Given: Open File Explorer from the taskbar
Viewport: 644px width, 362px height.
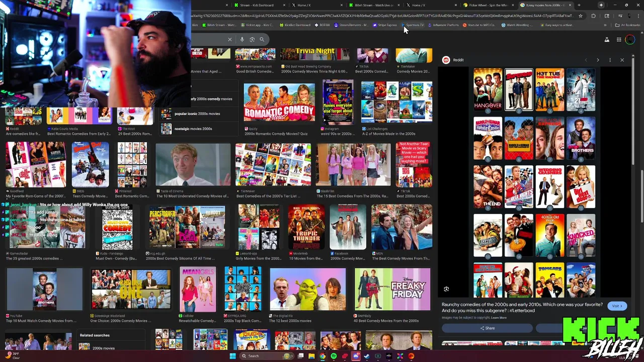Looking at the screenshot, I should coord(311,356).
